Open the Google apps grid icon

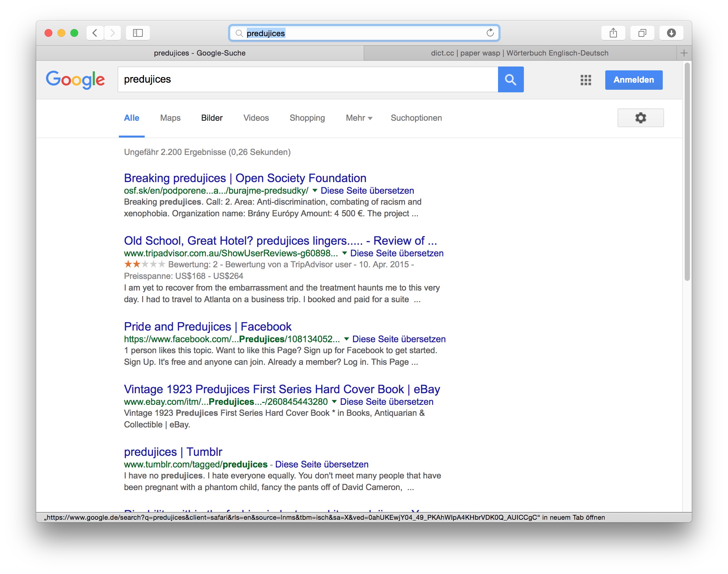point(586,80)
